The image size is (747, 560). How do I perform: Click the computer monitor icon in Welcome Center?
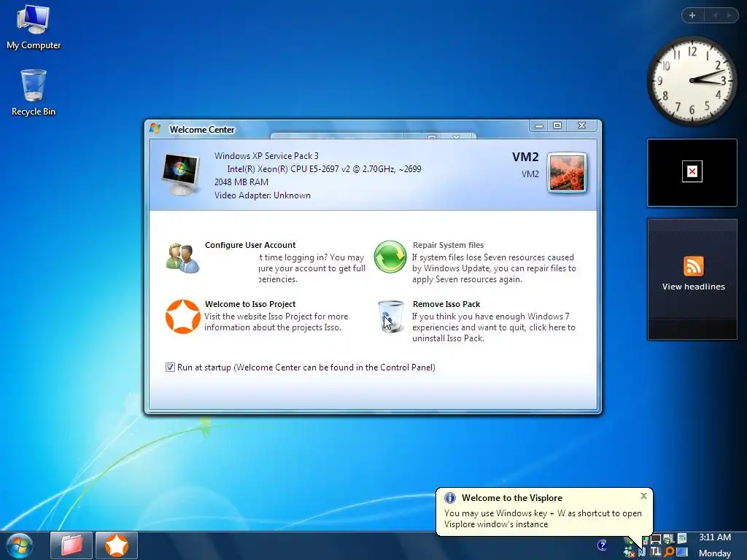coord(181,175)
